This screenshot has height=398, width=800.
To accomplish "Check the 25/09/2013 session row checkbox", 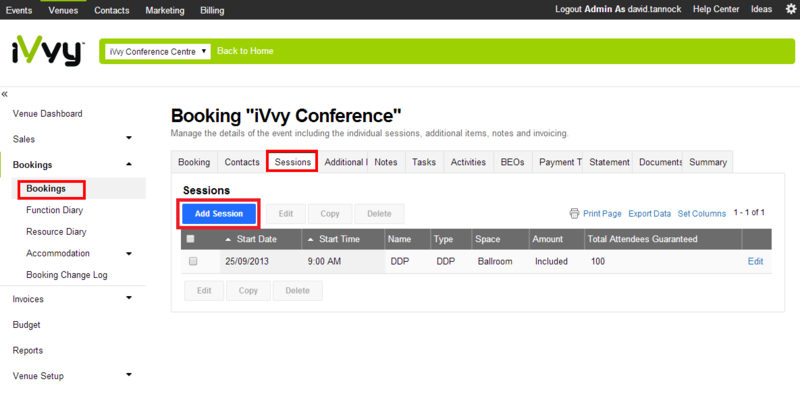I will (x=193, y=261).
